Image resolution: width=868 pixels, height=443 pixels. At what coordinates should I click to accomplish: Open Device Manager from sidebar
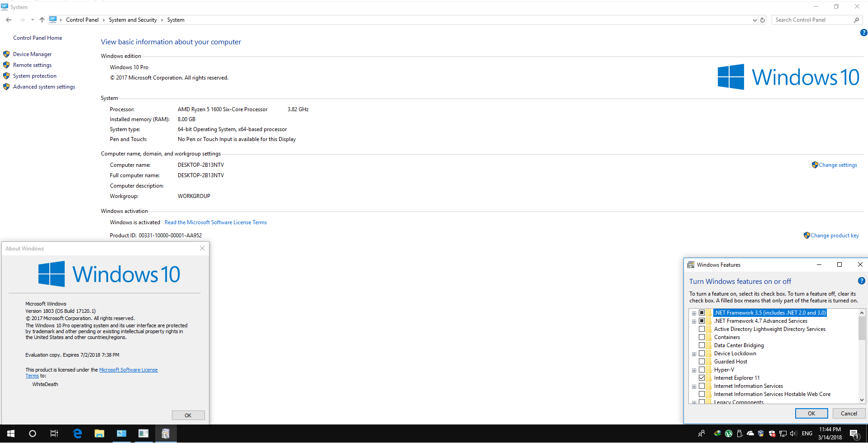(x=32, y=54)
